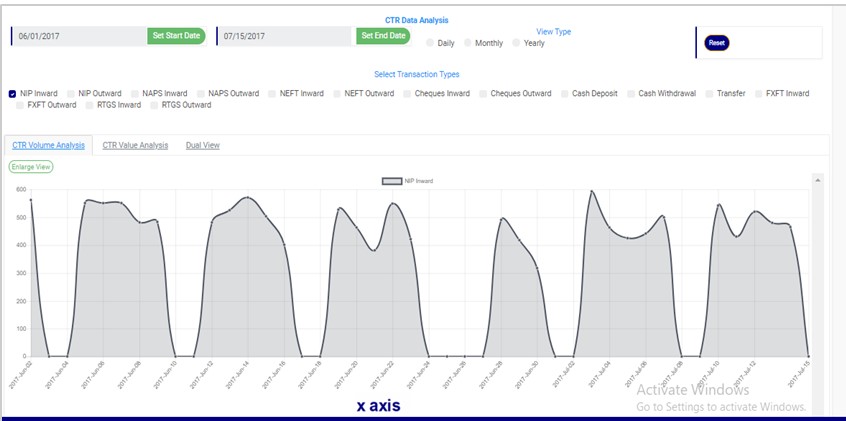Toggle the NIP Inward legend swatch
846x421 pixels.
(x=392, y=181)
